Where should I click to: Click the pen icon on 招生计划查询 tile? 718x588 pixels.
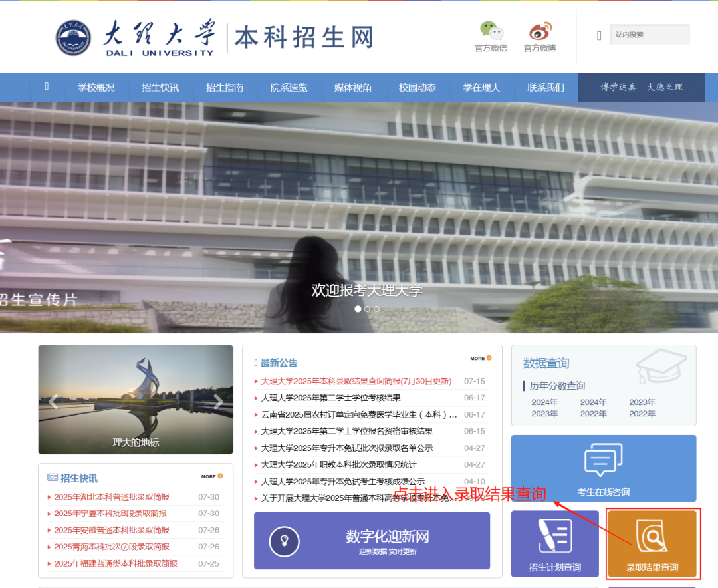pyautogui.click(x=554, y=534)
